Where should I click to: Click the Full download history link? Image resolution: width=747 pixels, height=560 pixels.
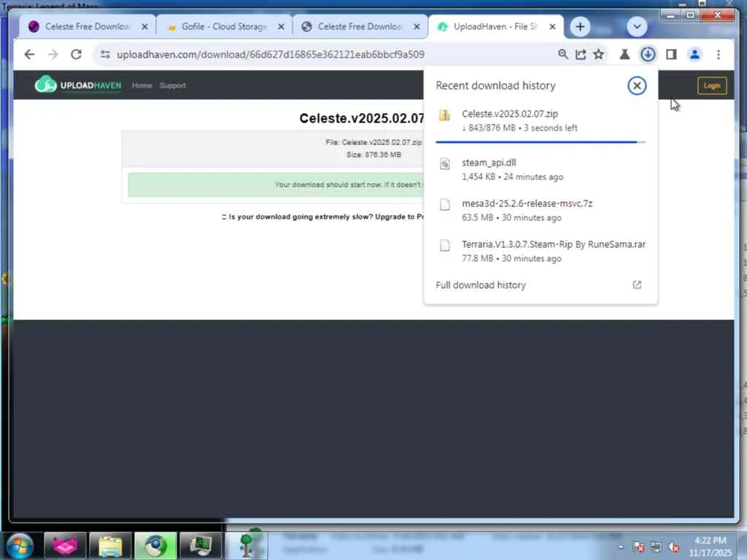[481, 285]
